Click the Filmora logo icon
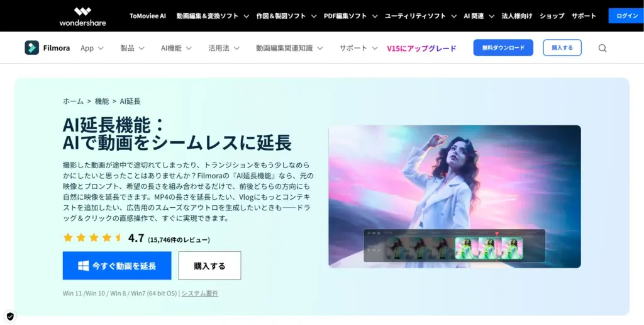 (x=31, y=48)
